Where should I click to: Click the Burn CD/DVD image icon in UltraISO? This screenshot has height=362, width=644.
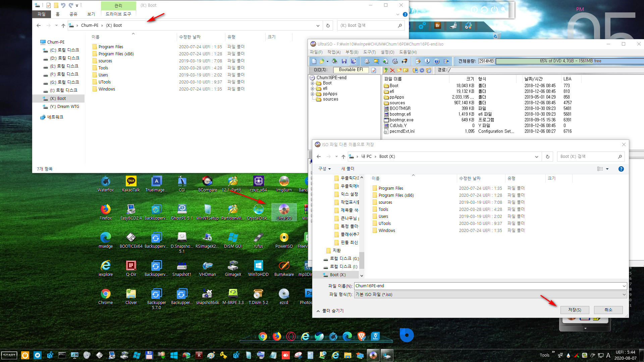[405, 61]
